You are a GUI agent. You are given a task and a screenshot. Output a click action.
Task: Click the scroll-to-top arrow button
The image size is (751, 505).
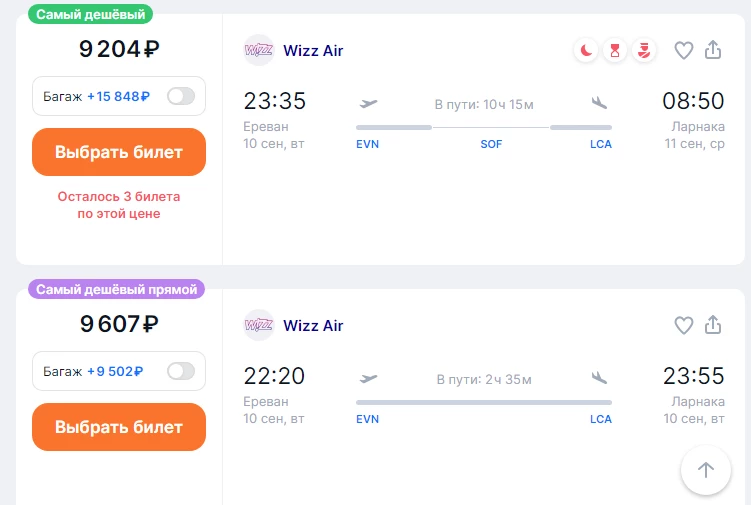tap(705, 470)
